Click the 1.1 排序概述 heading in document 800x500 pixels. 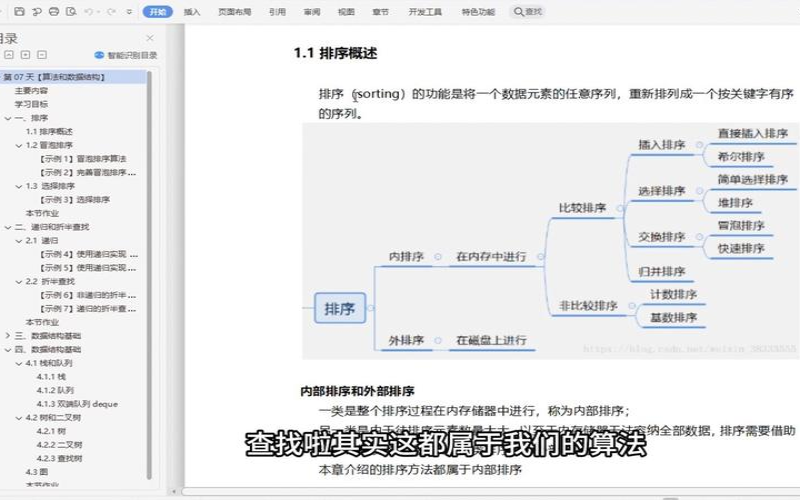coord(335,53)
